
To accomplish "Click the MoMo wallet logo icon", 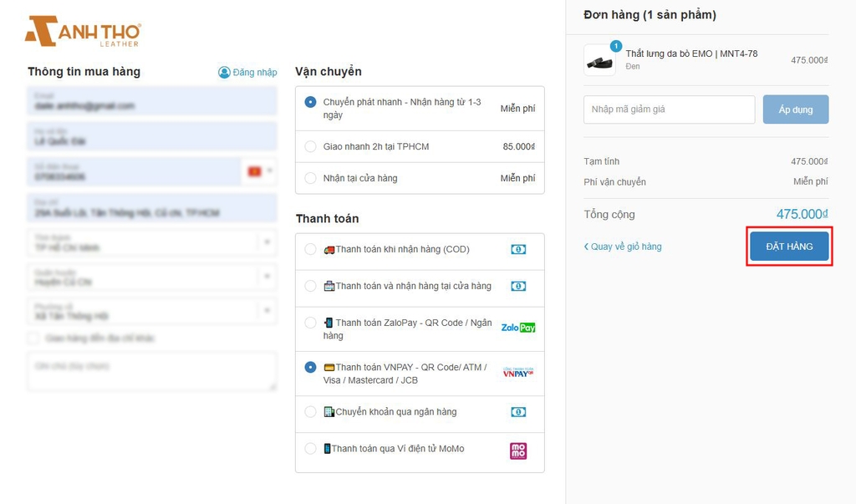I will tap(518, 451).
